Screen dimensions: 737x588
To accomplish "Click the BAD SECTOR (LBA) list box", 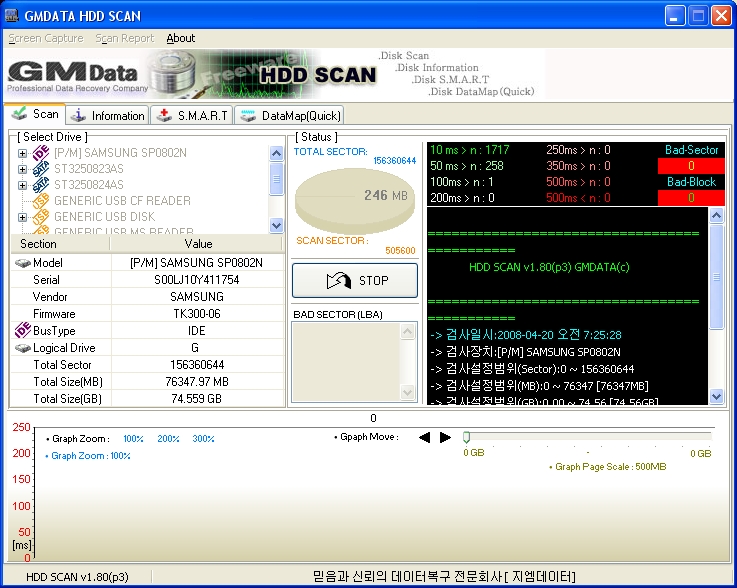I will coord(355,362).
